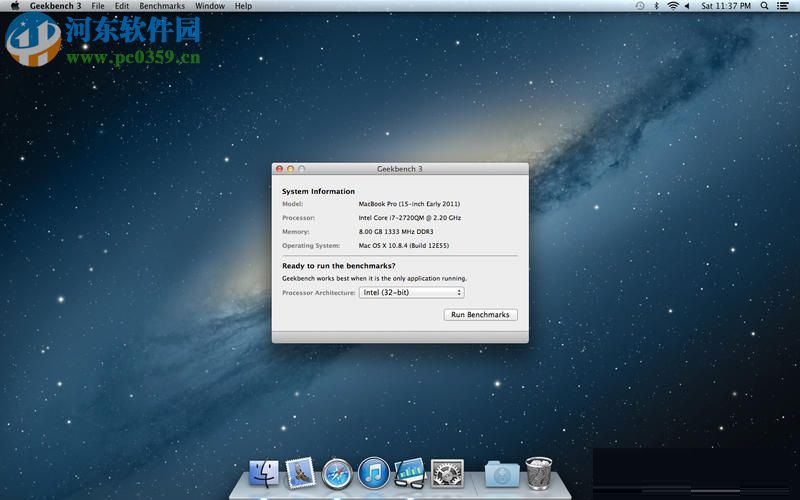Click the Geekbench 3 window title bar
This screenshot has width=800, height=500.
click(x=400, y=169)
